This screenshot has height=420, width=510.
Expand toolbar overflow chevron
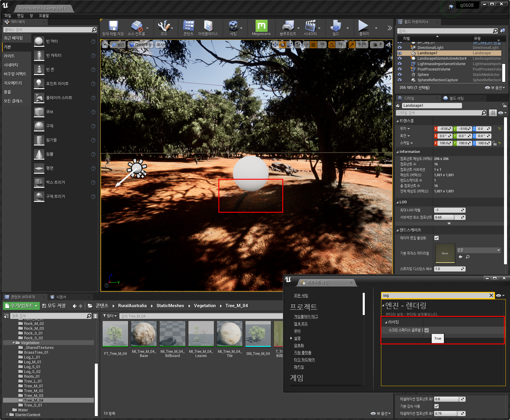click(389, 28)
